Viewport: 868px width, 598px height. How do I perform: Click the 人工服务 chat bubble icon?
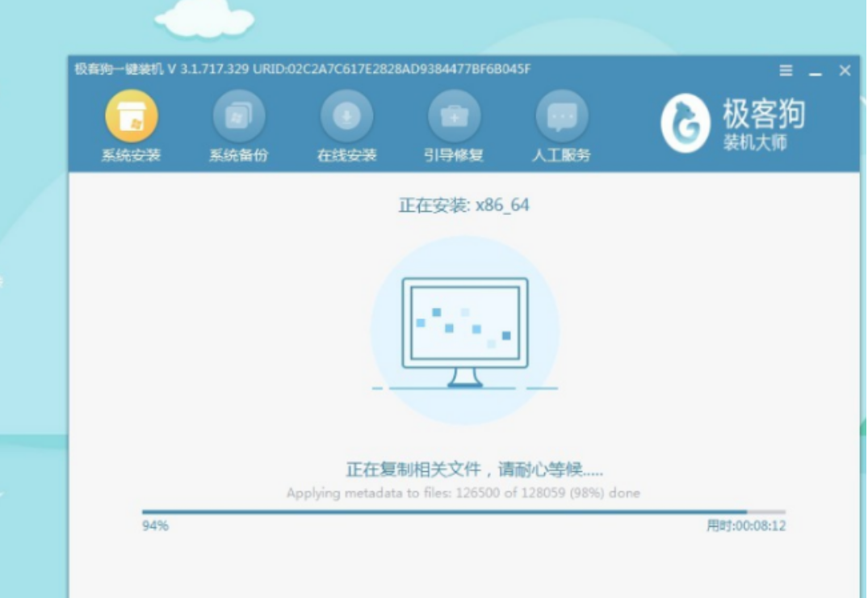pos(561,116)
